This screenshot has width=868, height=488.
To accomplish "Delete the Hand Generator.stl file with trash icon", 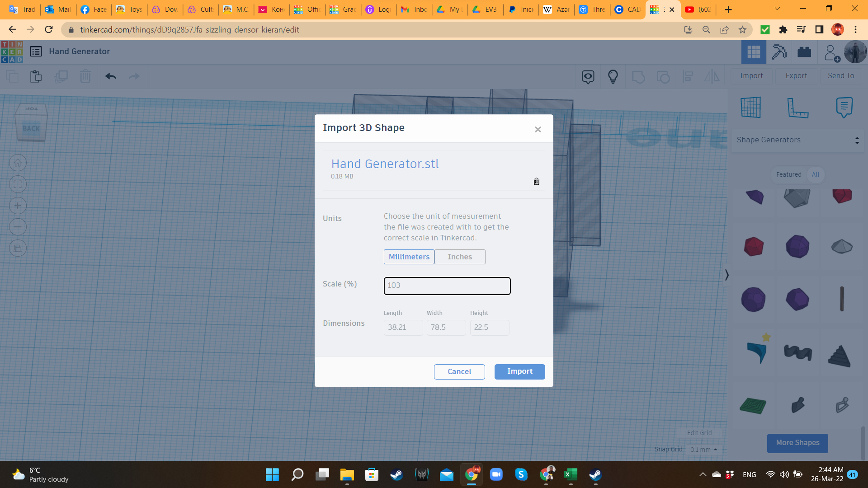I will [536, 182].
